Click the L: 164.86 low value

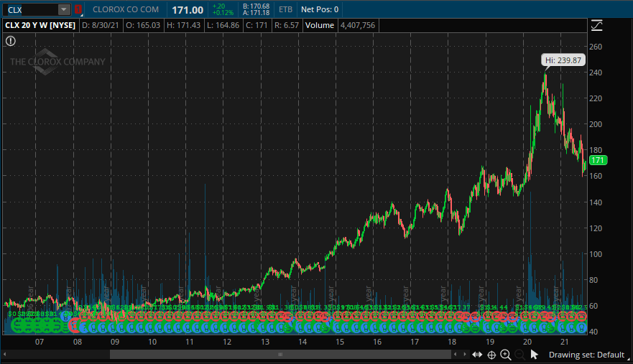click(x=223, y=25)
